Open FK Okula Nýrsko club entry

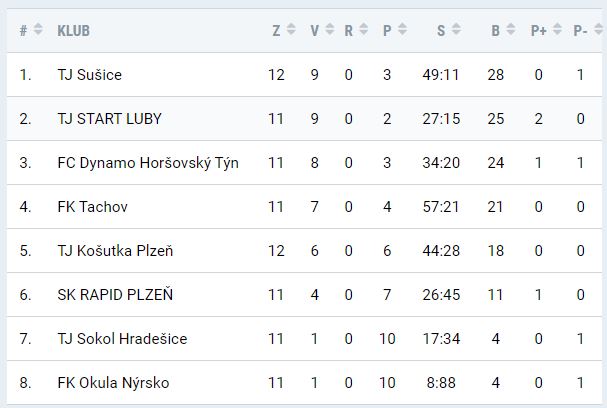coord(113,383)
